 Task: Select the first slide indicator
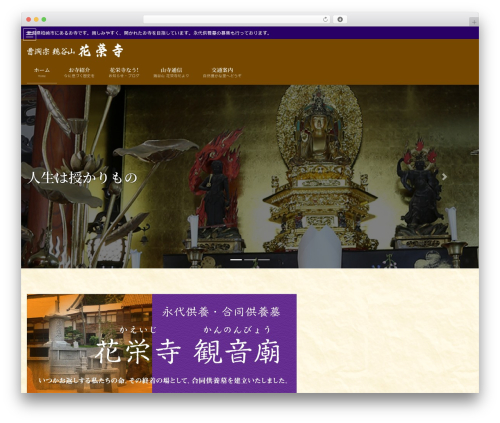[236, 259]
